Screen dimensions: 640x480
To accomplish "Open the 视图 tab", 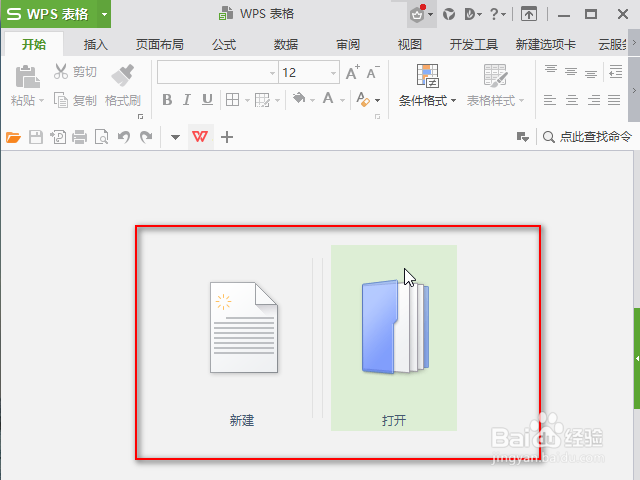I will tap(410, 44).
